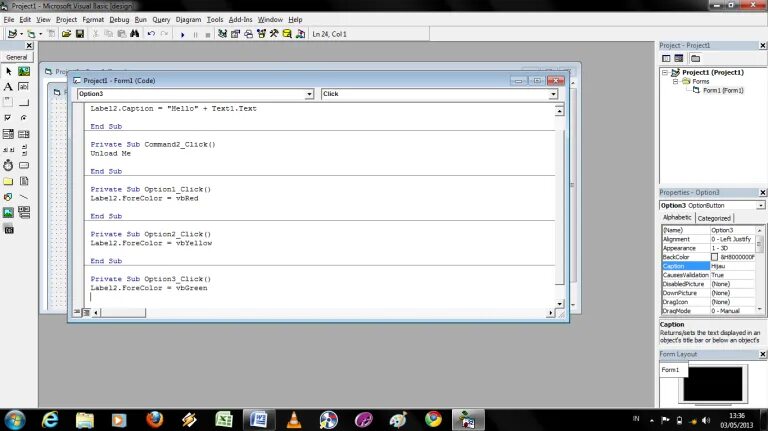Toggle Full Module View in the code window
Screen dimensions: 768x431
[86, 312]
